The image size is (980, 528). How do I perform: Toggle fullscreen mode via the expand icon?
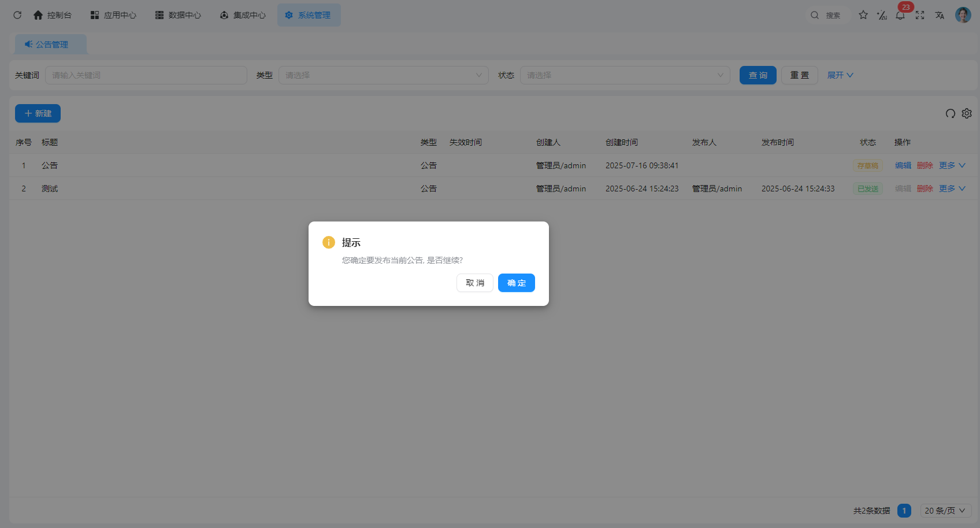tap(919, 15)
